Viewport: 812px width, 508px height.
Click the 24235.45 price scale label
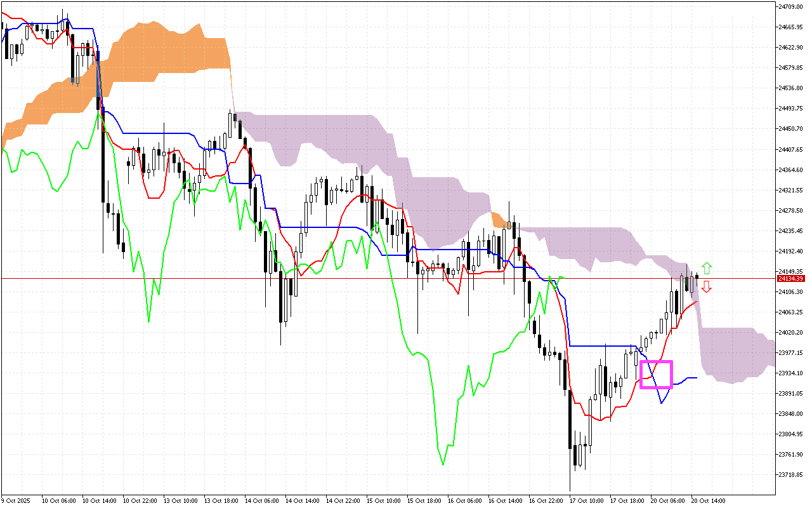[x=790, y=231]
